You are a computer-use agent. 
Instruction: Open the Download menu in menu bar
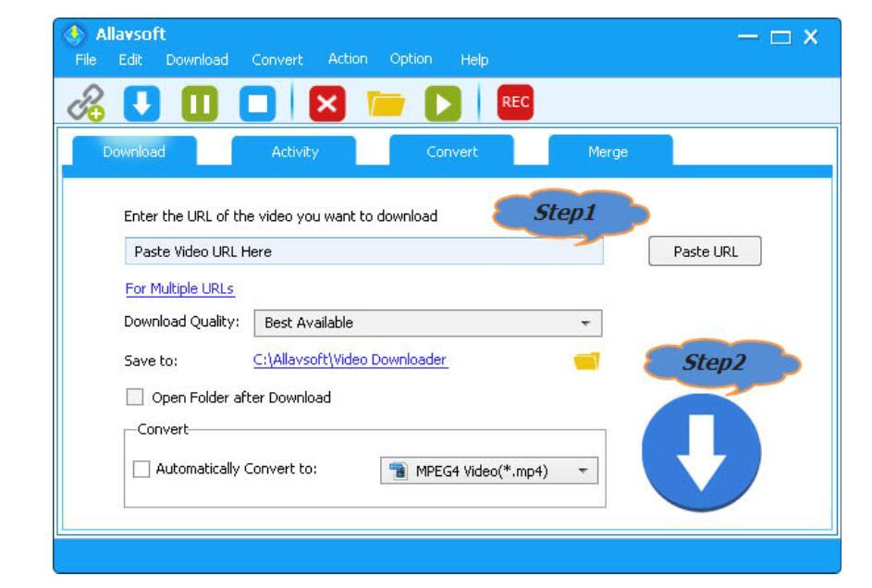(x=197, y=59)
